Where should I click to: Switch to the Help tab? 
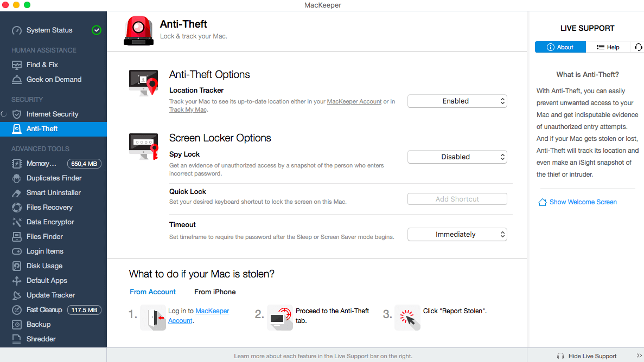(x=608, y=47)
